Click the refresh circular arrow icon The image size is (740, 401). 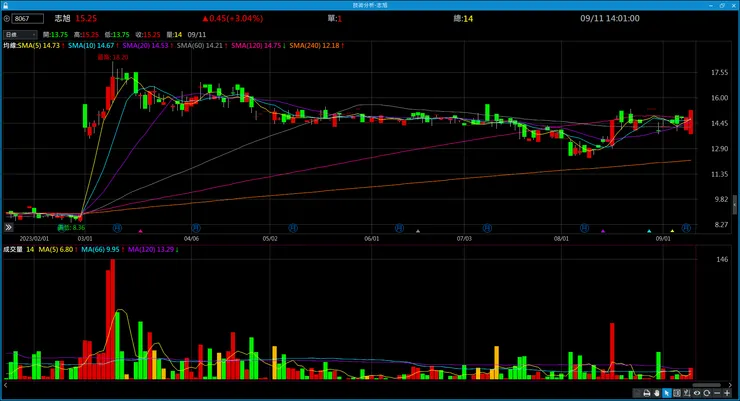[706, 393]
